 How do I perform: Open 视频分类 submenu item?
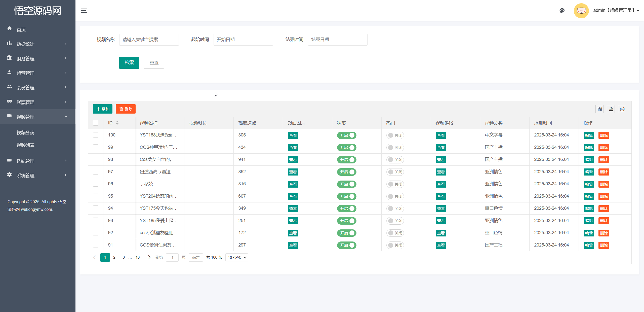point(26,133)
